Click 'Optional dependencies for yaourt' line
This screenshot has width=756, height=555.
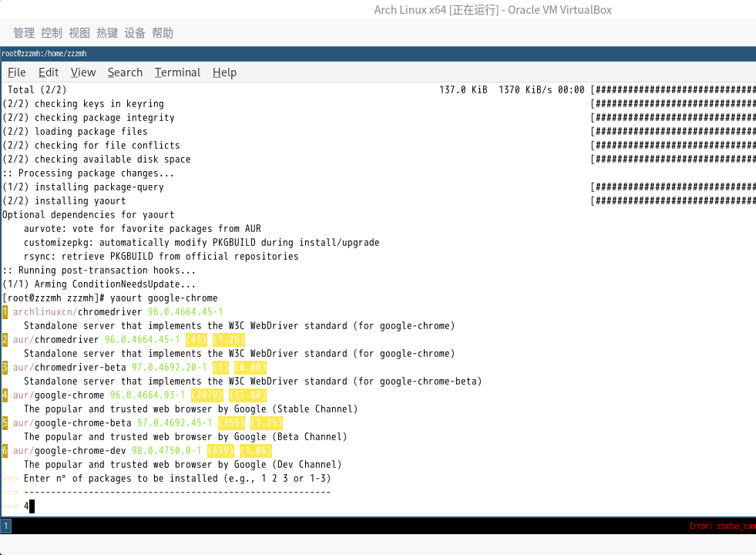tap(89, 215)
